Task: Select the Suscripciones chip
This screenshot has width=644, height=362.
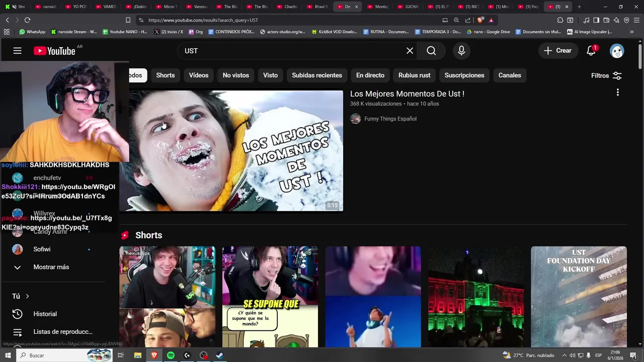Action: pyautogui.click(x=464, y=75)
